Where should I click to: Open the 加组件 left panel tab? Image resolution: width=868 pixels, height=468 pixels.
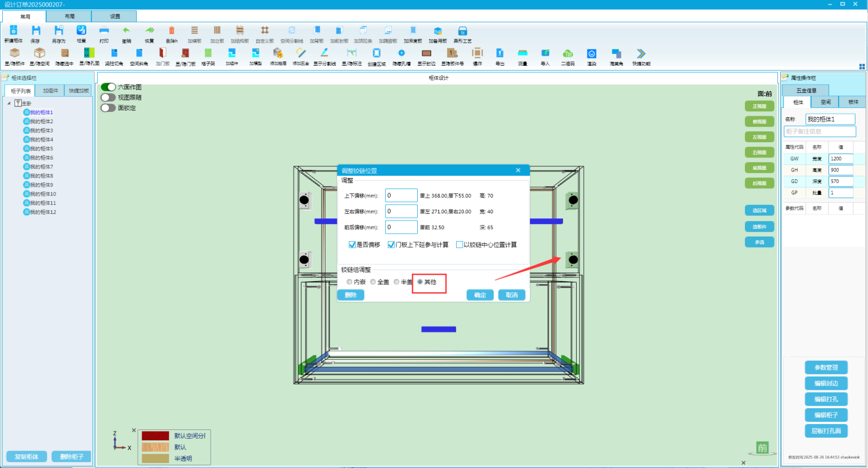[50, 91]
